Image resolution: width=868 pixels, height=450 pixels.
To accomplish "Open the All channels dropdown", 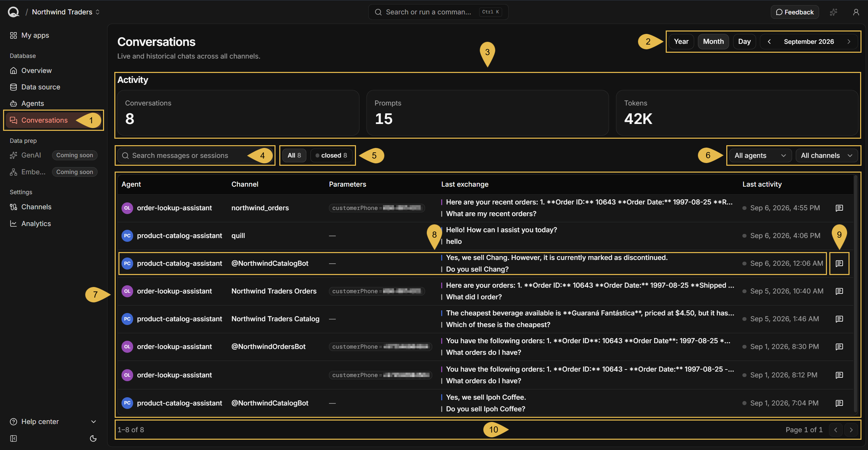I will point(827,155).
